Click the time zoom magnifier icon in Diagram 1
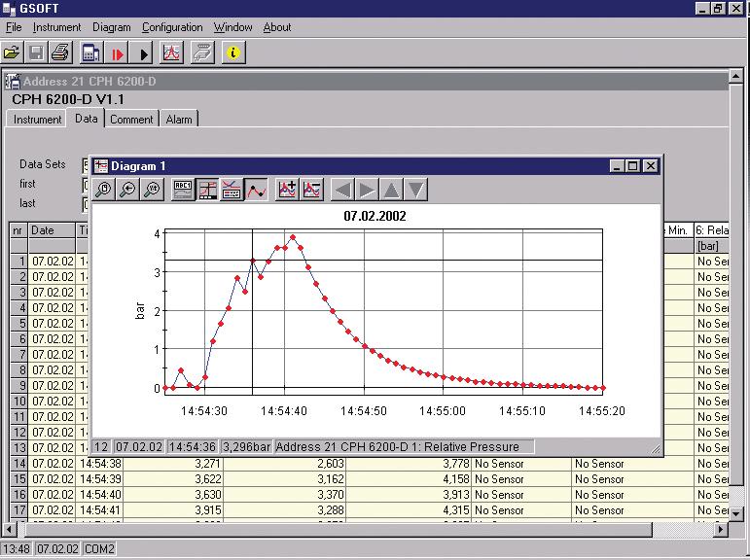The height and width of the screenshot is (560, 750). [104, 190]
